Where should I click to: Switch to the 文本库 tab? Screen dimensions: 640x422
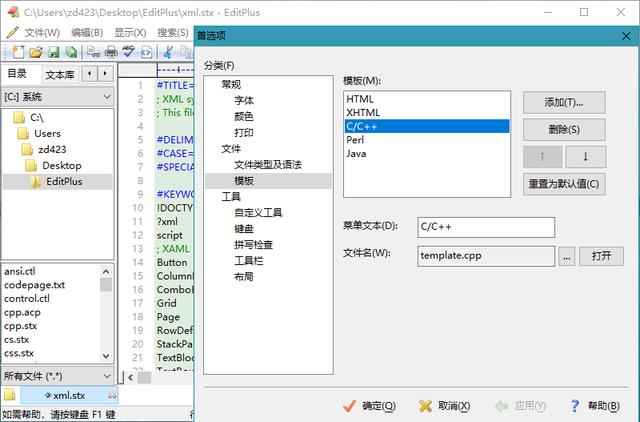60,75
